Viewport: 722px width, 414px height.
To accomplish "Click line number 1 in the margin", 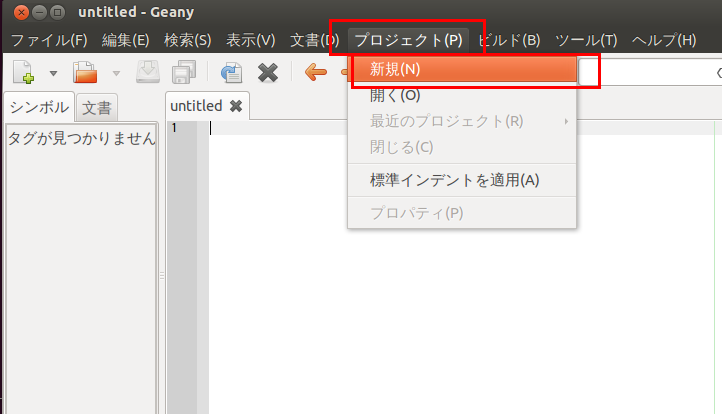I will click(175, 128).
